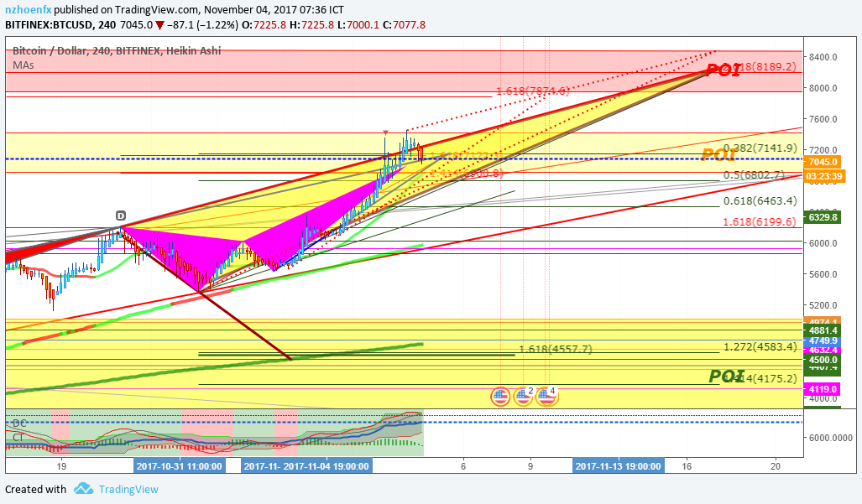
Task: Open the first US flag economic event icon
Action: click(500, 396)
